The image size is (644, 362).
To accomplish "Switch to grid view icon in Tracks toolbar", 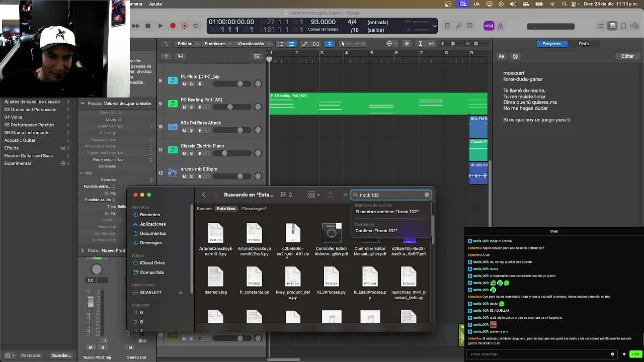I will pos(281,44).
